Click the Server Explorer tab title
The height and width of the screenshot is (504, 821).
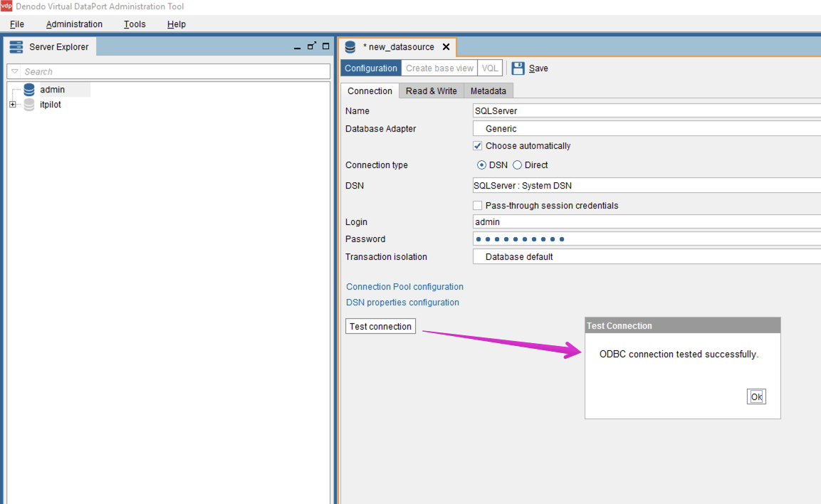(58, 46)
